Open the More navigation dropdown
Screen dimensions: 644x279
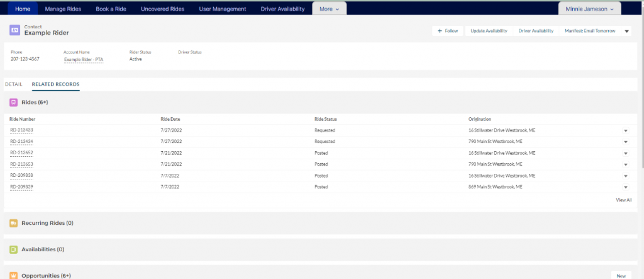[x=329, y=9]
